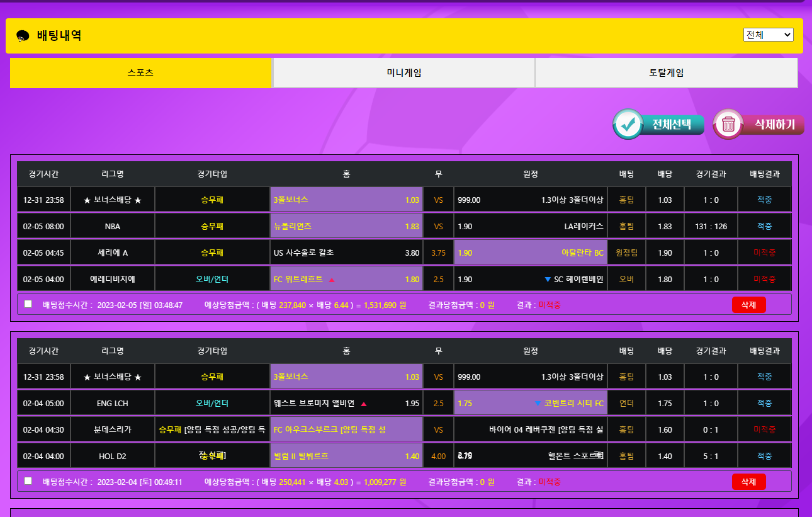Tick the checkbox for the 03:48:47 bet slip
The width and height of the screenshot is (812, 517).
coord(28,304)
